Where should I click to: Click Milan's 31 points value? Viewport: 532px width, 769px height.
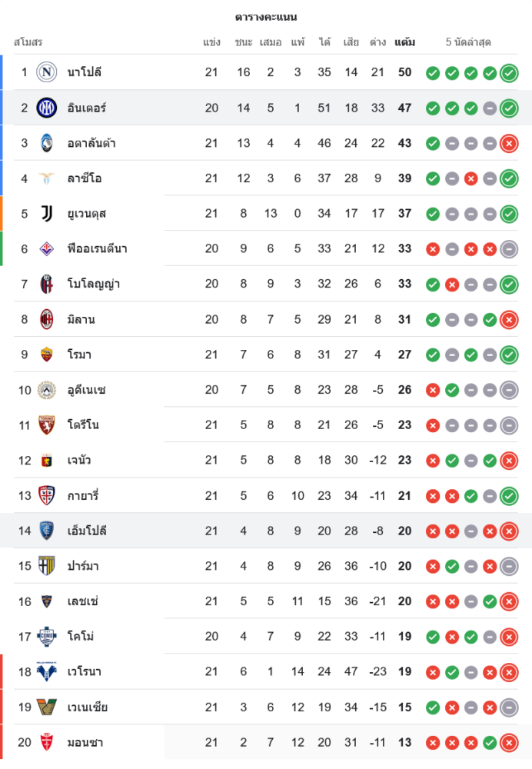coord(404,319)
